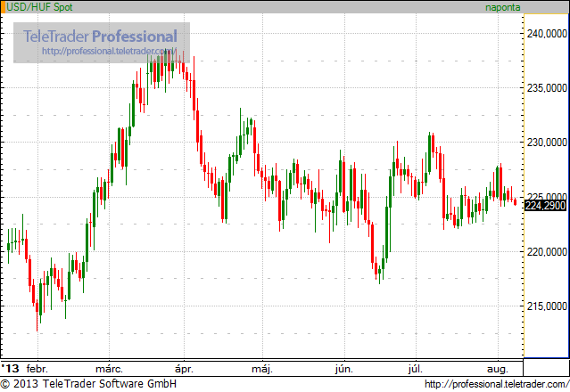Click the 235,0000 price axis label
The image size is (570, 392).
[547, 88]
